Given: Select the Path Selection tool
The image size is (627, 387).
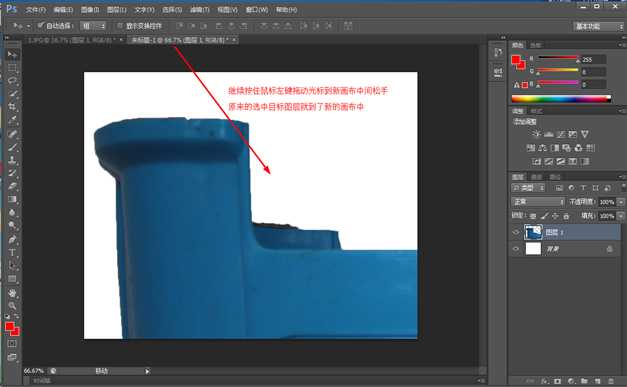Looking at the screenshot, I should click(12, 266).
